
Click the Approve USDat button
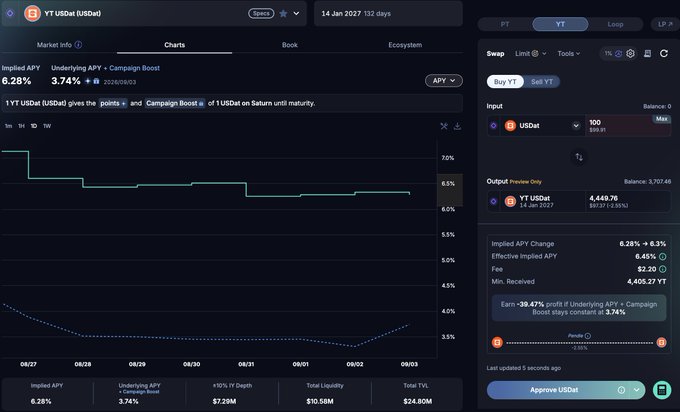554,390
